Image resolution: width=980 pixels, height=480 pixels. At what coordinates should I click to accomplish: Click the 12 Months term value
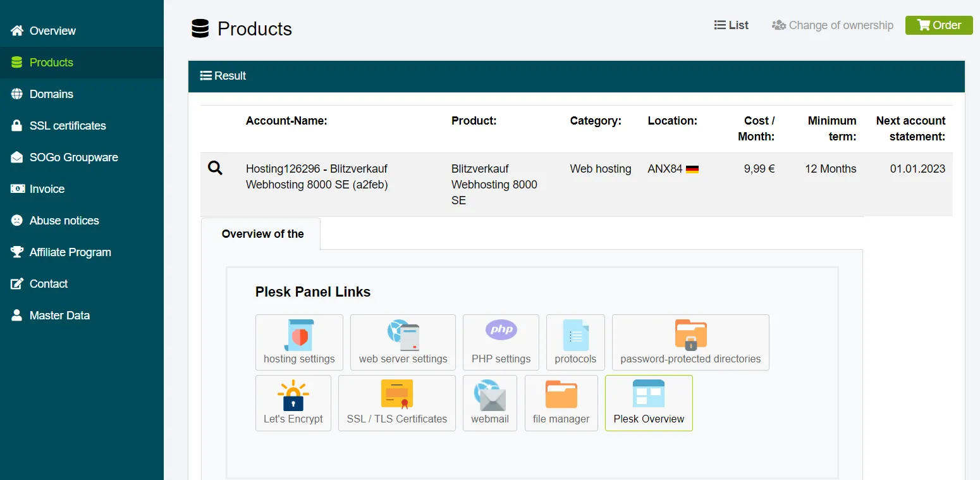[831, 169]
